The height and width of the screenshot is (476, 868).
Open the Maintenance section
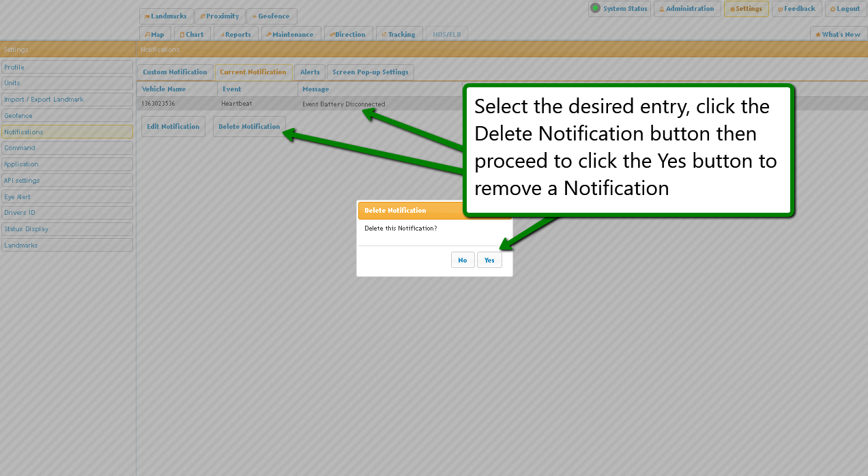click(x=289, y=34)
